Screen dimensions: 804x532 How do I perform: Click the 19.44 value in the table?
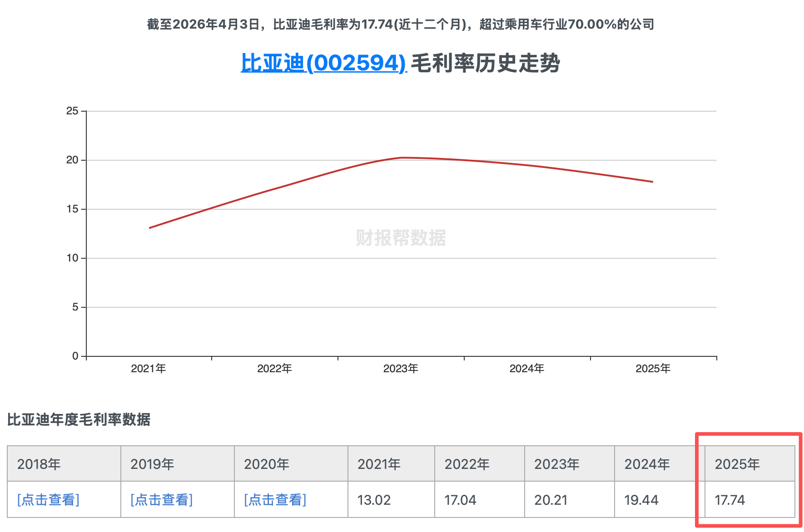pos(641,500)
